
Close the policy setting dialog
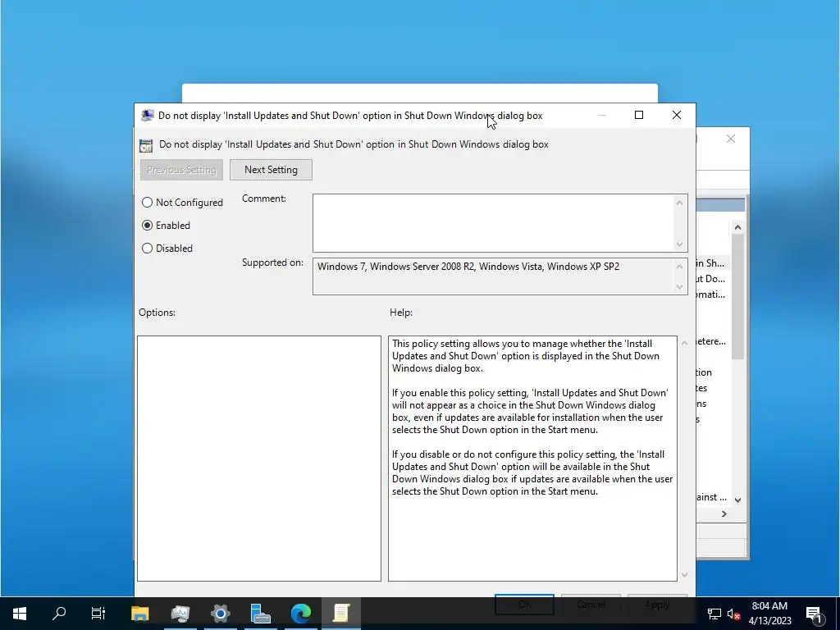click(677, 115)
